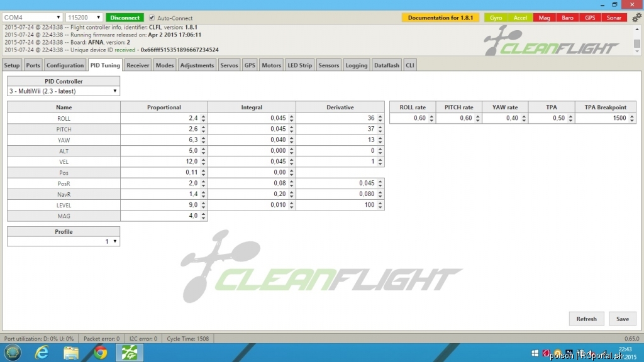Open the settings gear icon

coord(636,18)
